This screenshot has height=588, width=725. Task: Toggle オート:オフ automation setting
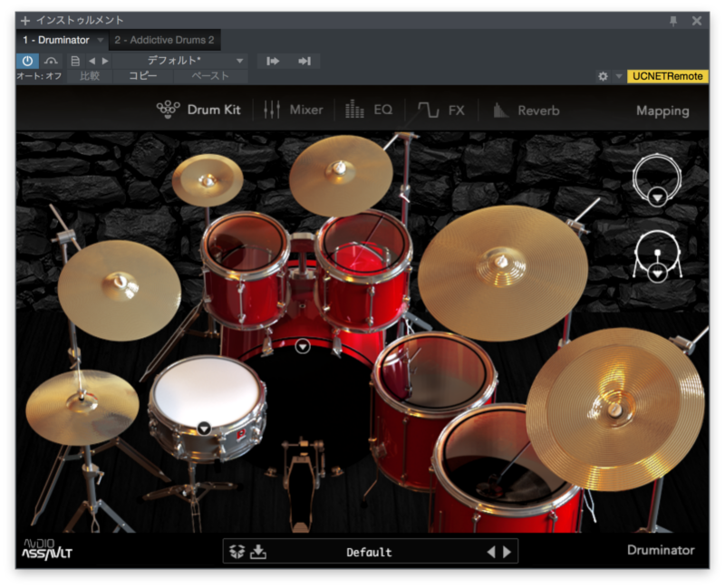(x=39, y=76)
